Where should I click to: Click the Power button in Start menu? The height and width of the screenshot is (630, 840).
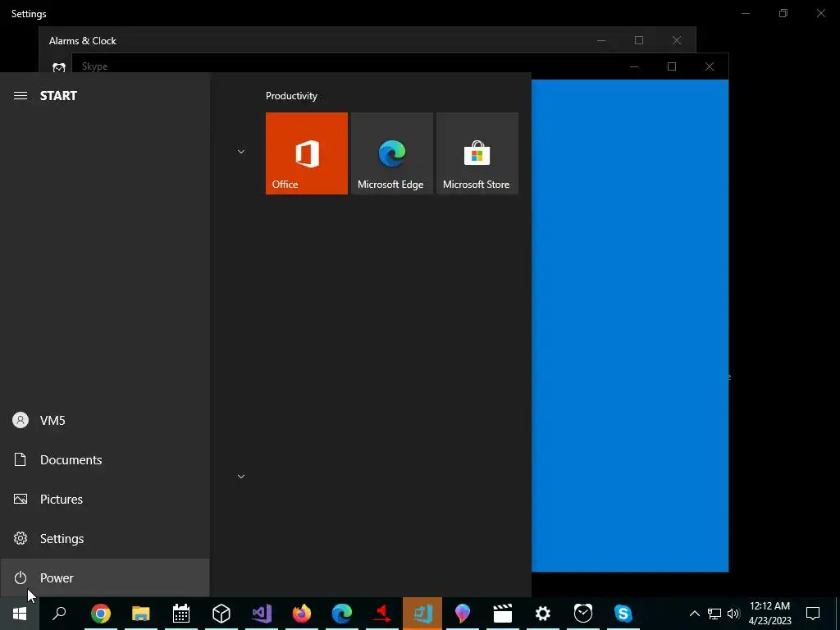tap(105, 577)
